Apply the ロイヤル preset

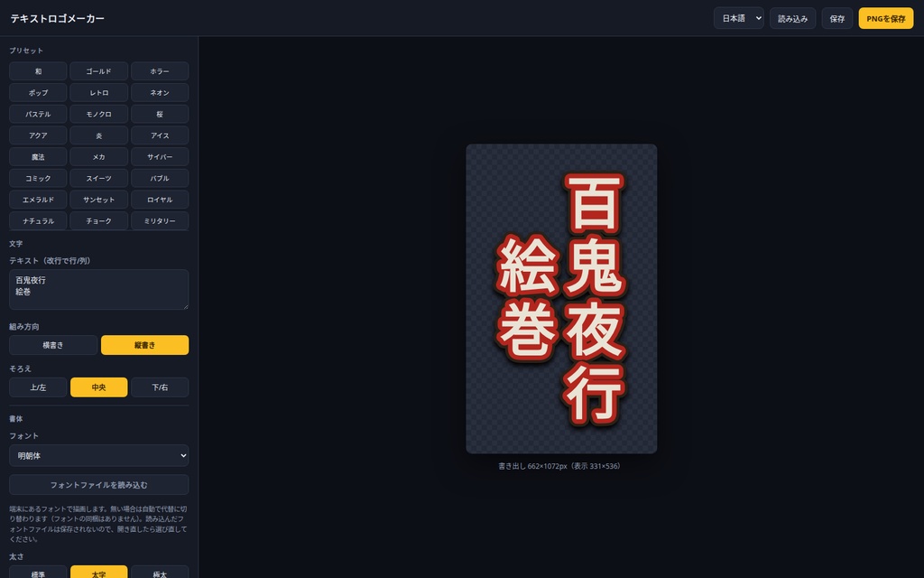coord(160,200)
